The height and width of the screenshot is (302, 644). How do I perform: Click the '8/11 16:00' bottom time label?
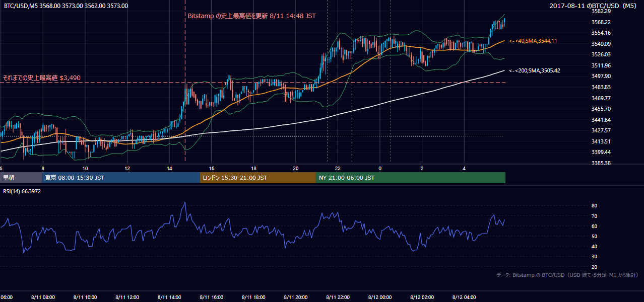(211, 297)
